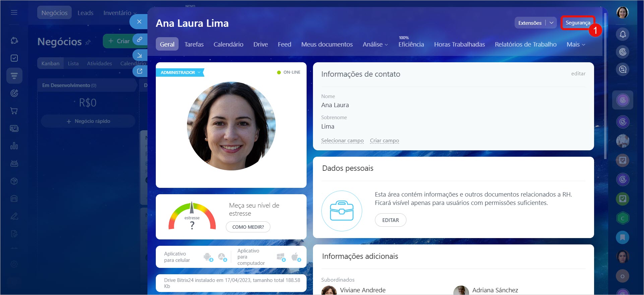Expand the Análise menu
The image size is (644, 295).
coord(375,45)
